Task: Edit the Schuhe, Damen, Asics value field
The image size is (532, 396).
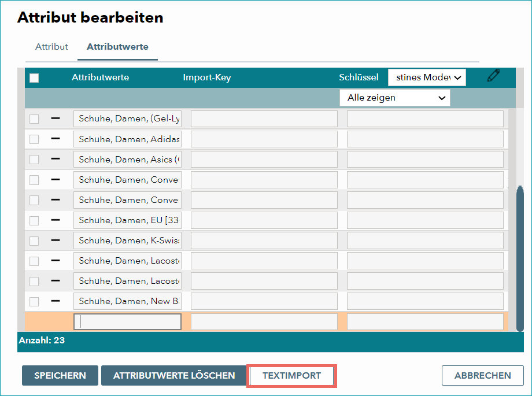Action: pyautogui.click(x=128, y=160)
